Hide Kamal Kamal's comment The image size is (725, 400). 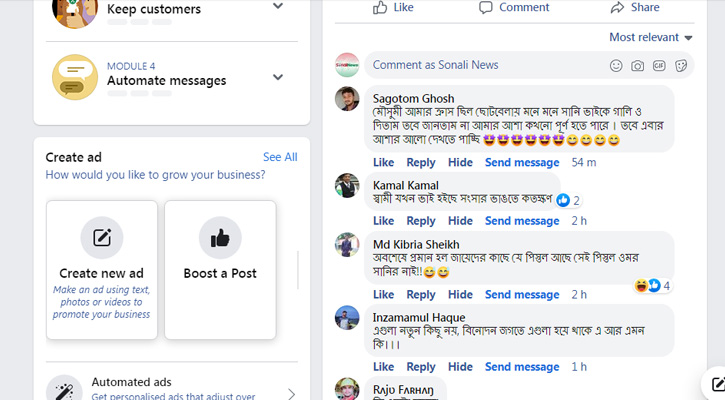point(460,221)
